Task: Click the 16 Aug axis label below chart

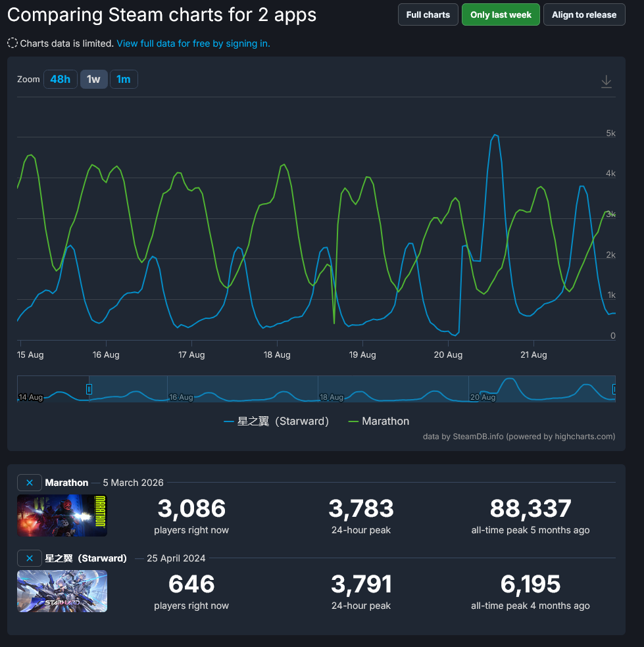Action: [x=106, y=355]
